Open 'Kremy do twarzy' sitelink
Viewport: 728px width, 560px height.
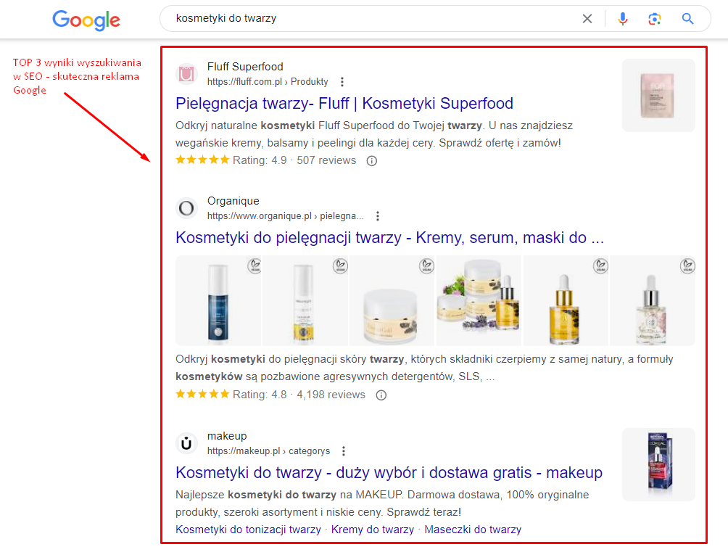pos(373,530)
